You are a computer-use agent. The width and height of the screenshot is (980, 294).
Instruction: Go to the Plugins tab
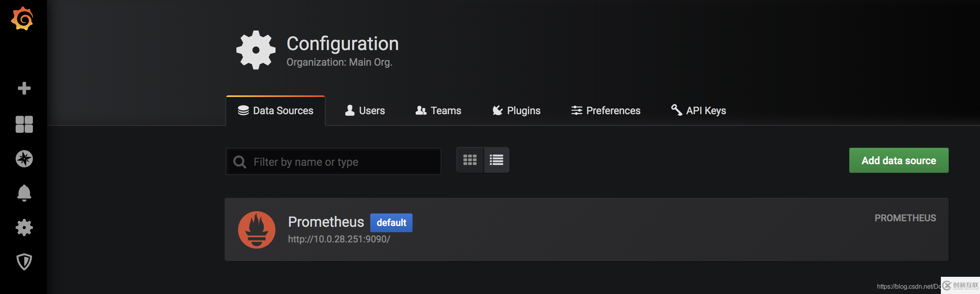point(516,111)
